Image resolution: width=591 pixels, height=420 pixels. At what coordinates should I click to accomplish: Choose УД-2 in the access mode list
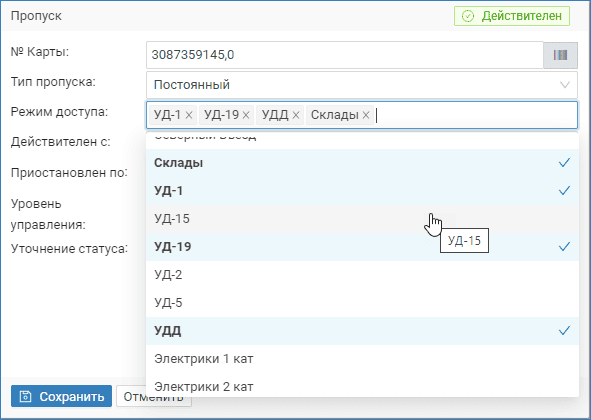[x=362, y=274]
